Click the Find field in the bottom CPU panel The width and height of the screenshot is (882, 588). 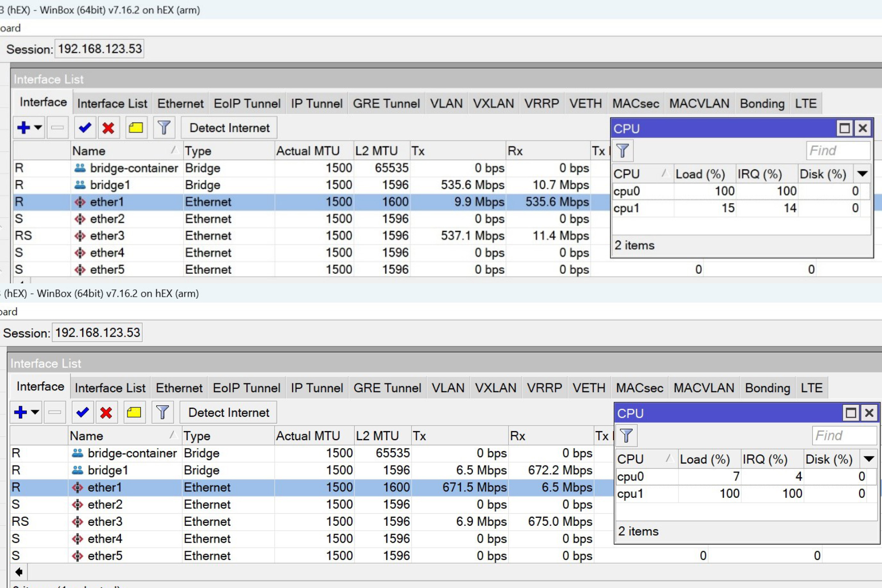click(x=844, y=436)
